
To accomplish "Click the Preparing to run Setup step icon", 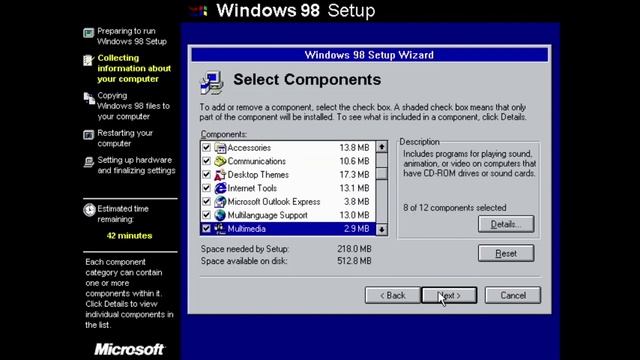I will tap(89, 33).
